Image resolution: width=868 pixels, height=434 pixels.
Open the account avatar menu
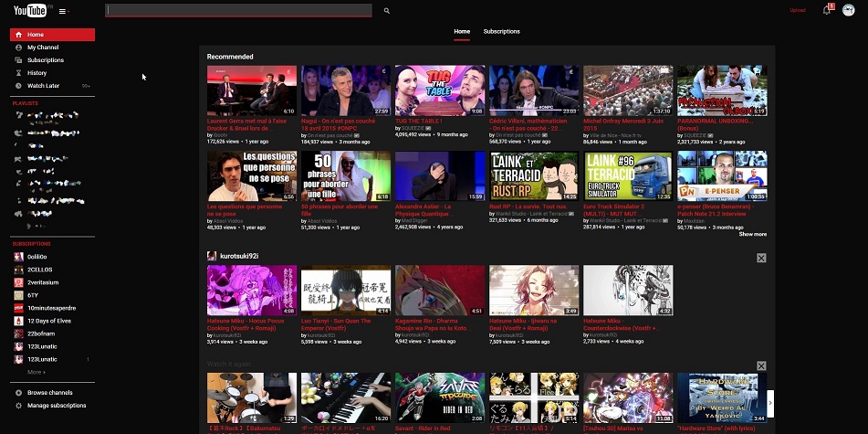coord(848,10)
